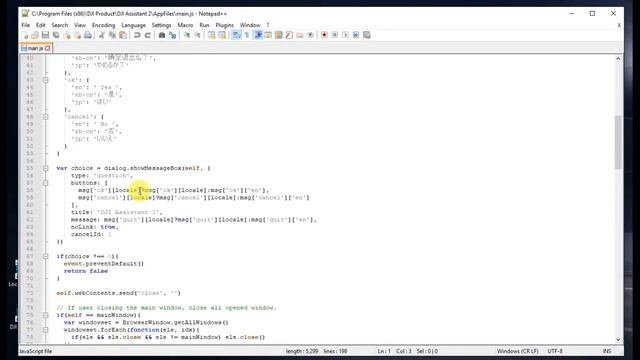Open the ? help menu
Image resolution: width=640 pixels, height=360 pixels.
(268, 25)
